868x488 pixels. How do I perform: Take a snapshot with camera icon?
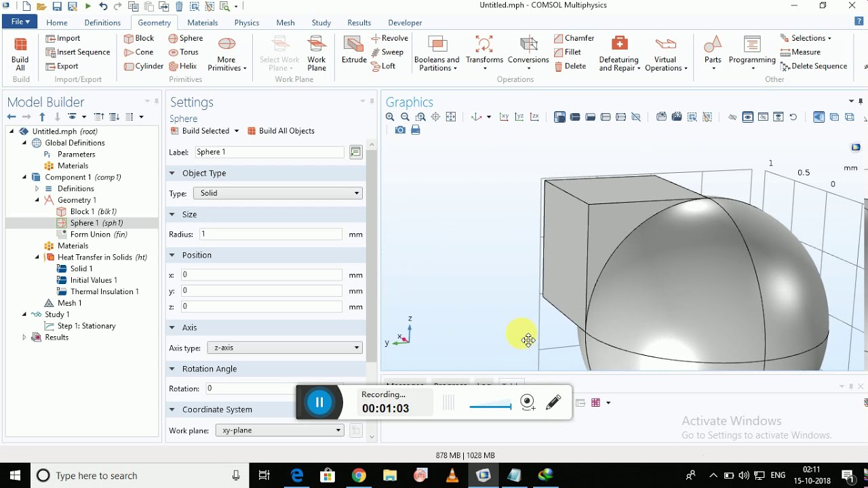[x=400, y=130]
